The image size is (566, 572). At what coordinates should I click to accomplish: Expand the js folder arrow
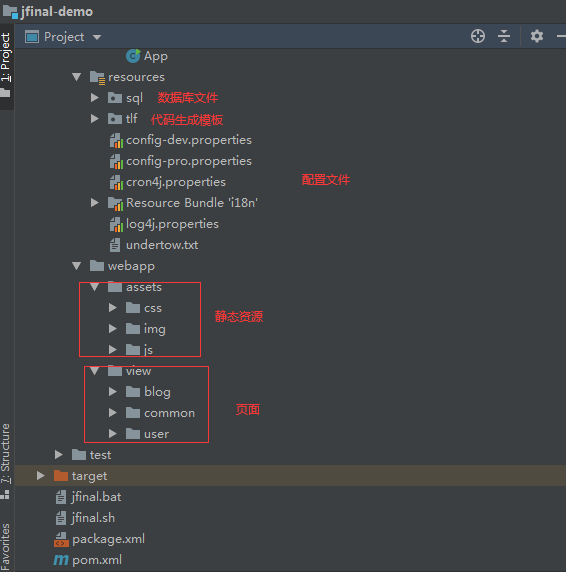(x=113, y=350)
